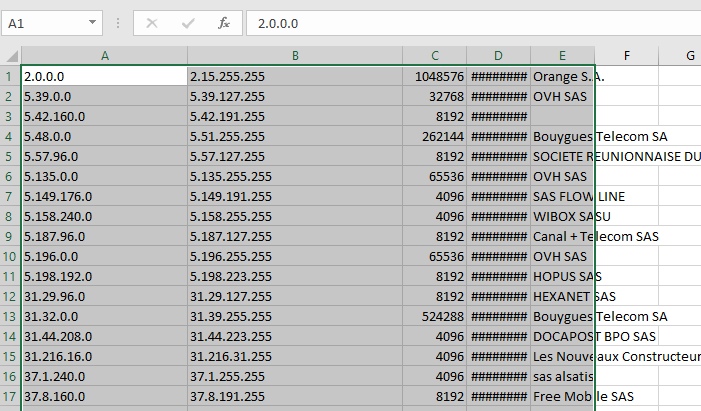Screen dimensions: 701x411
Task: Click cell containing 5.57.96.0
Action: pos(105,156)
